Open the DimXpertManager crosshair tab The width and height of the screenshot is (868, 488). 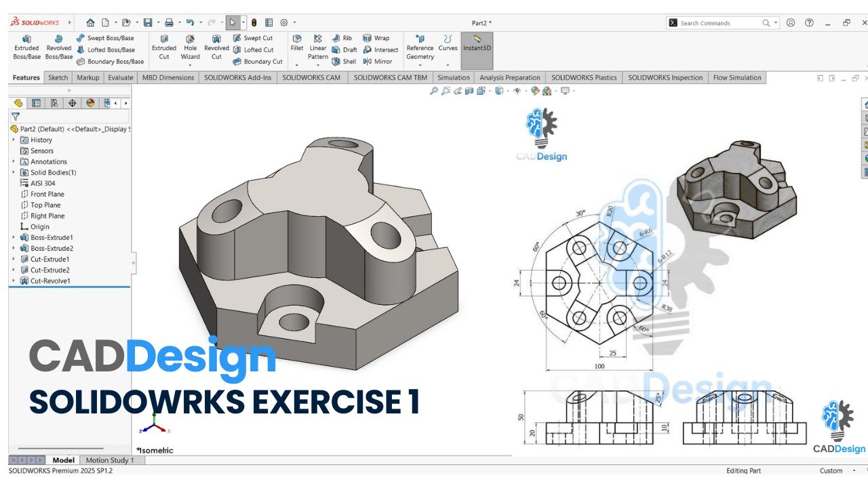click(x=73, y=103)
